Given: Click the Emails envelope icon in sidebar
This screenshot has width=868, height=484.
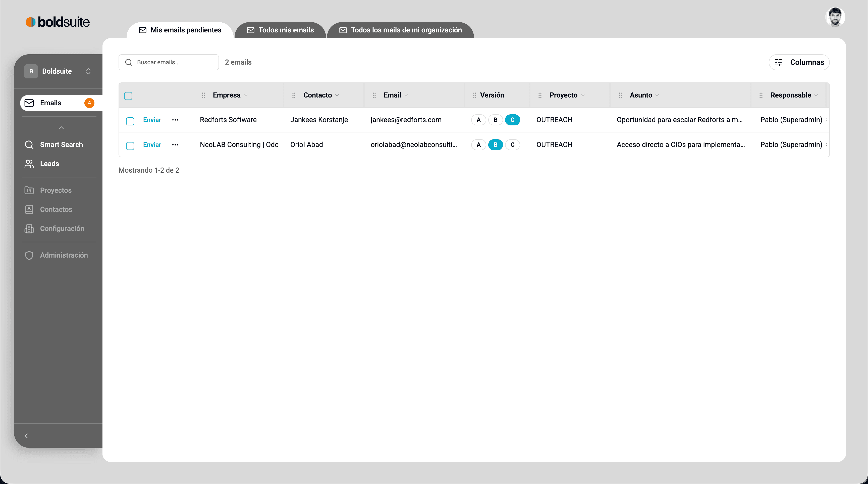Looking at the screenshot, I should click(29, 103).
